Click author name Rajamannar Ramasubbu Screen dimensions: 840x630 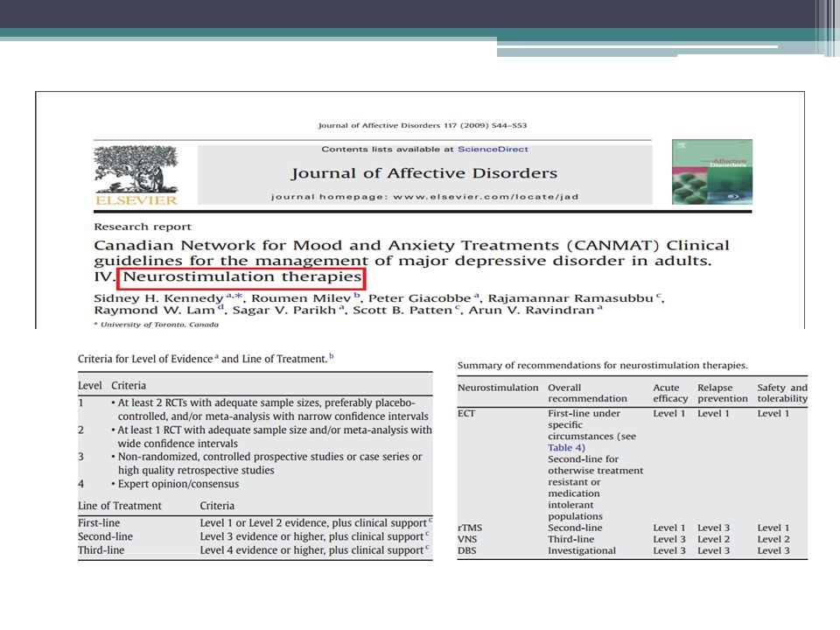click(x=570, y=298)
